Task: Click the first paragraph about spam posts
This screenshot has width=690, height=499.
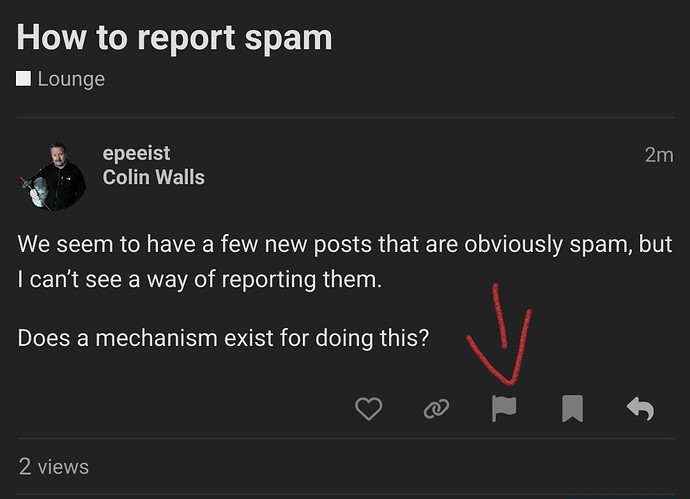Action: [x=344, y=262]
